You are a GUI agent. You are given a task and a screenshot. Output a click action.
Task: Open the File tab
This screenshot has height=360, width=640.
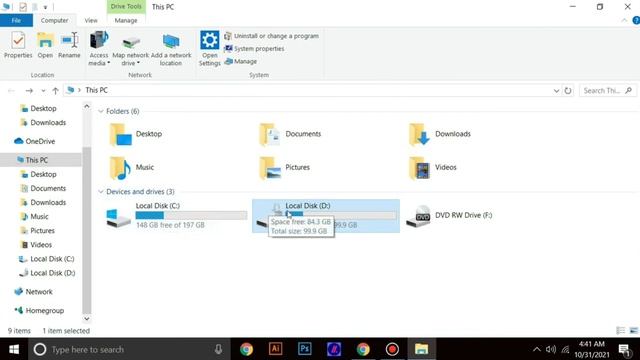click(16, 20)
